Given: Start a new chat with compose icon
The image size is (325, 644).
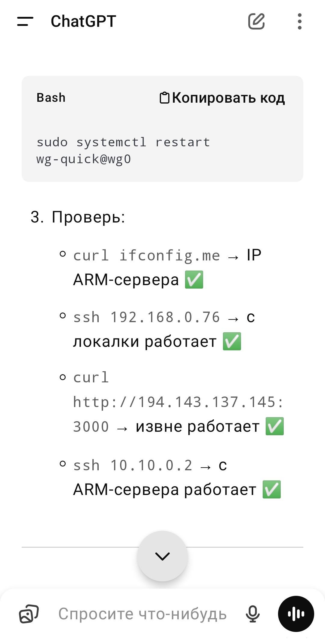Looking at the screenshot, I should (256, 21).
